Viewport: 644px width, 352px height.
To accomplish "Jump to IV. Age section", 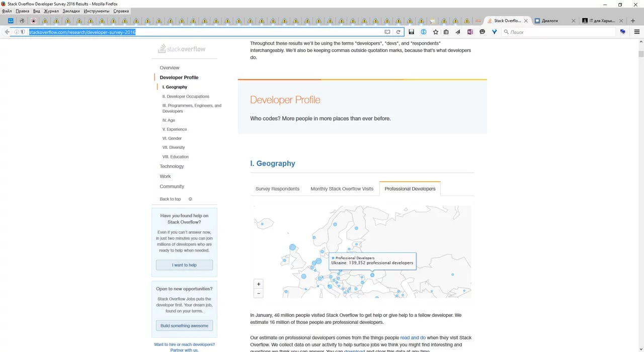I will point(169,121).
